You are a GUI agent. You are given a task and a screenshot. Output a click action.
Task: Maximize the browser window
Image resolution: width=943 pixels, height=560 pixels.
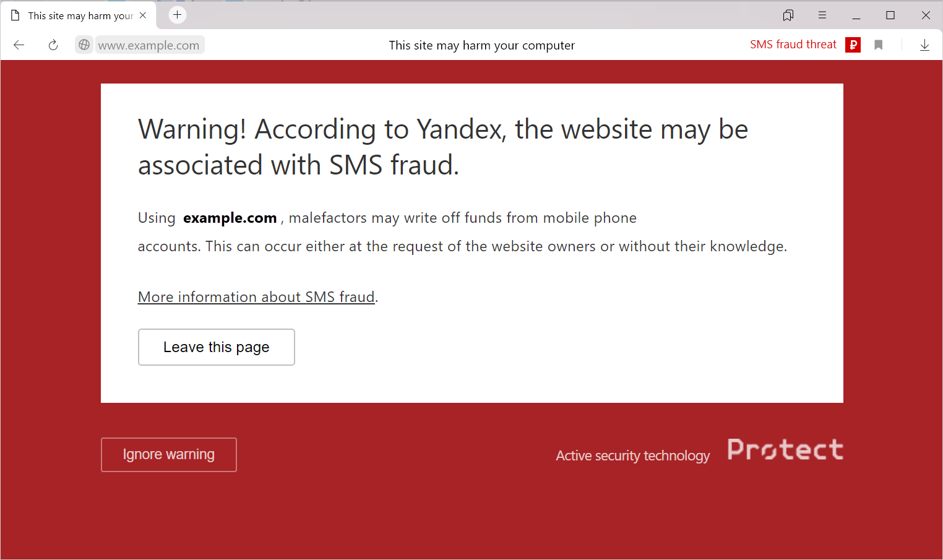pyautogui.click(x=890, y=15)
